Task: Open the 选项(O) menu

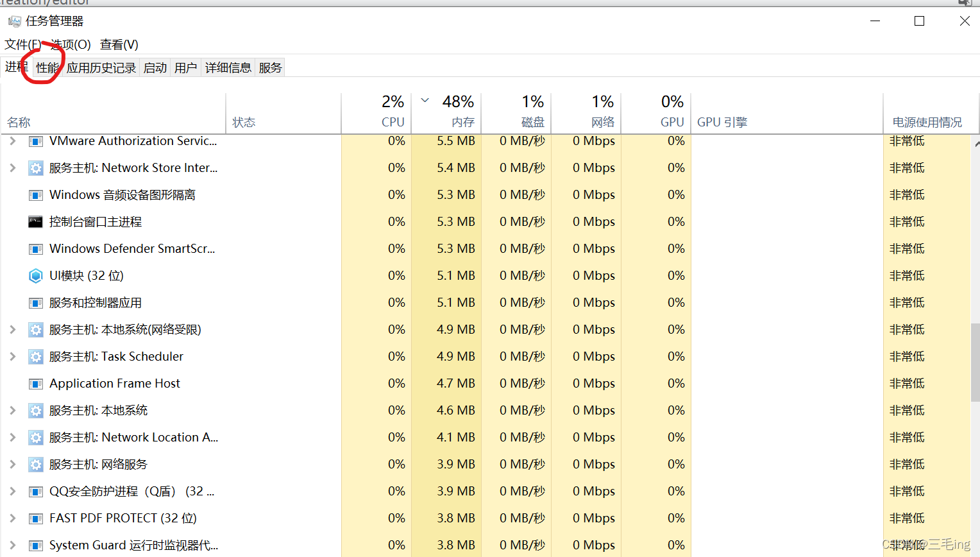Action: click(x=71, y=44)
